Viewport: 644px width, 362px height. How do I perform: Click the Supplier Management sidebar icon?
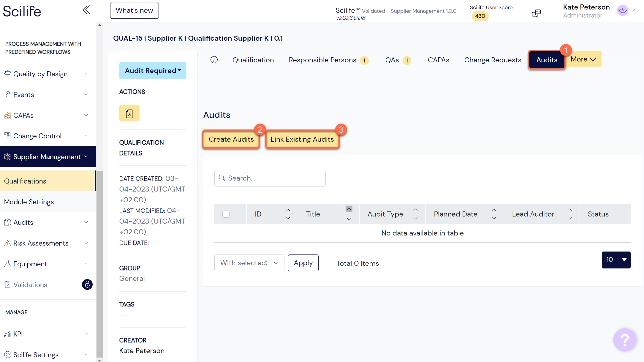click(x=8, y=157)
